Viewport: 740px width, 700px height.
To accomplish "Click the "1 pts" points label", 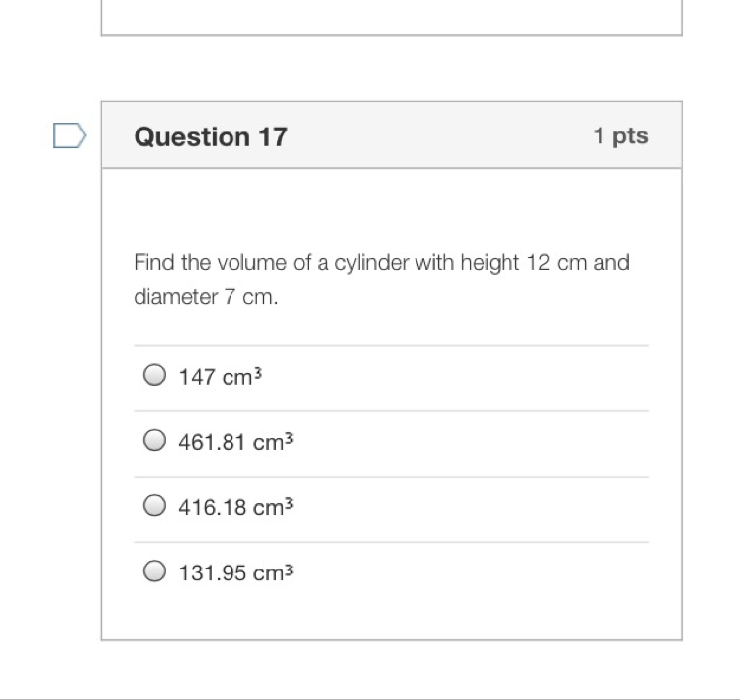I will (620, 136).
